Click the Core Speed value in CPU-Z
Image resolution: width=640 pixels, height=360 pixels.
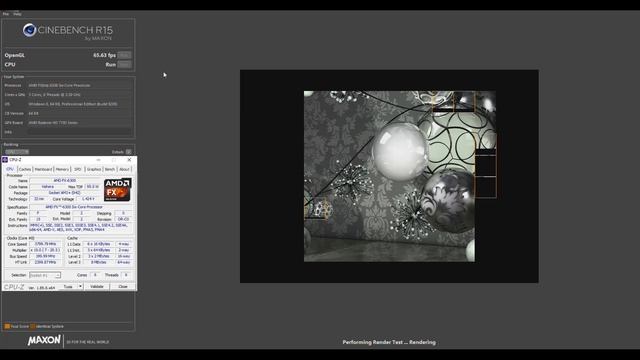[46, 244]
